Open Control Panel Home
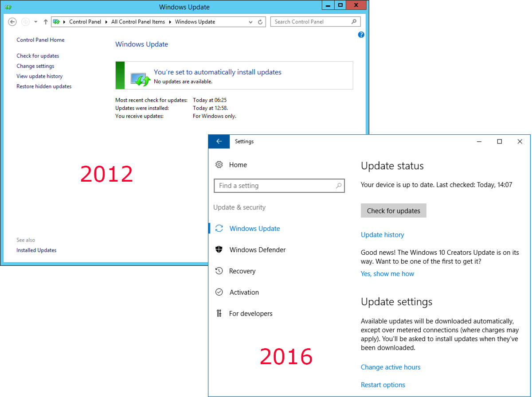532x397 pixels. (40, 40)
